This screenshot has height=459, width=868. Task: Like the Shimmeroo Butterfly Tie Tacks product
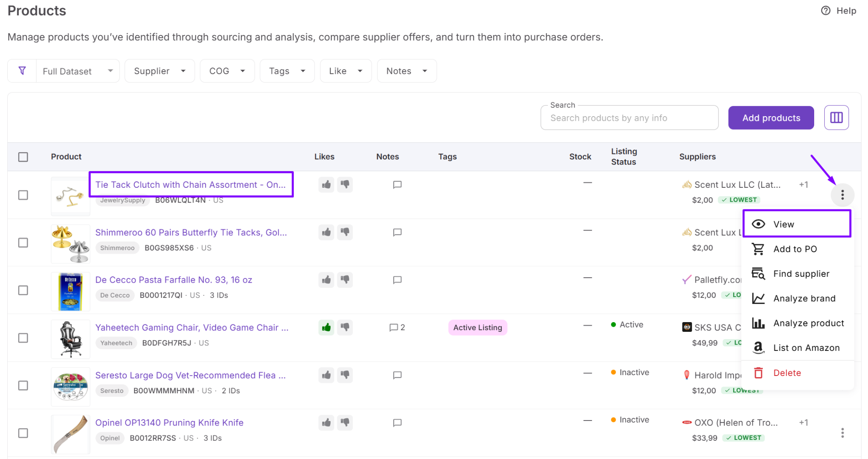click(x=326, y=232)
